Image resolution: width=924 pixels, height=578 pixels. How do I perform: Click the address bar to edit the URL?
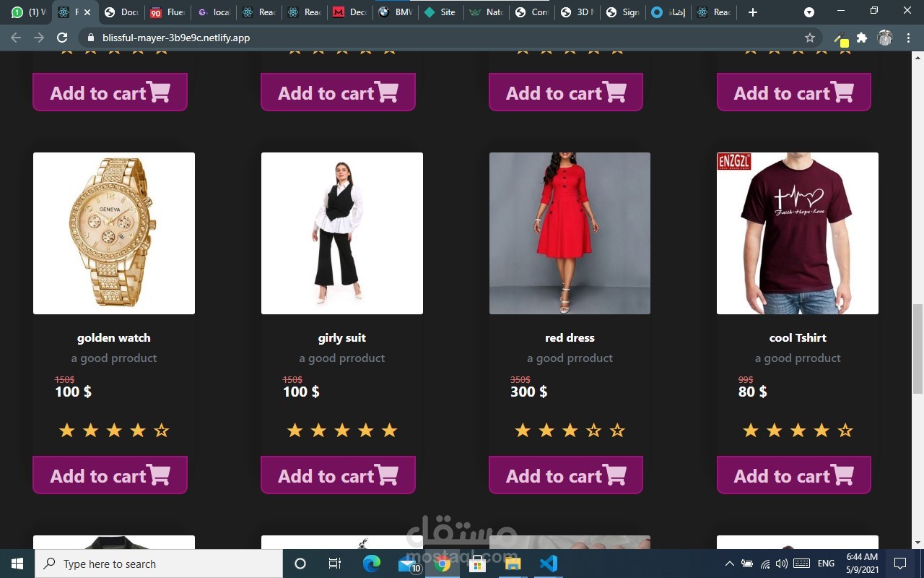point(289,38)
